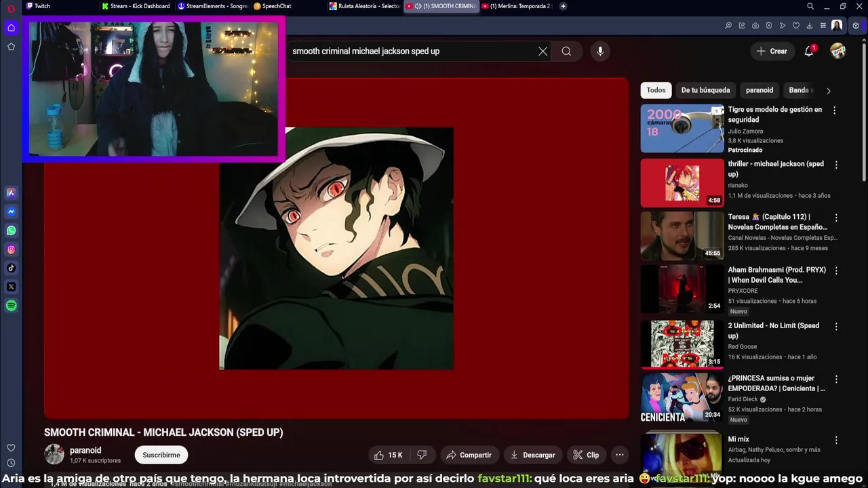868x488 pixels.
Task: Open the Easy Setup sliders icon
Action: tap(823, 26)
